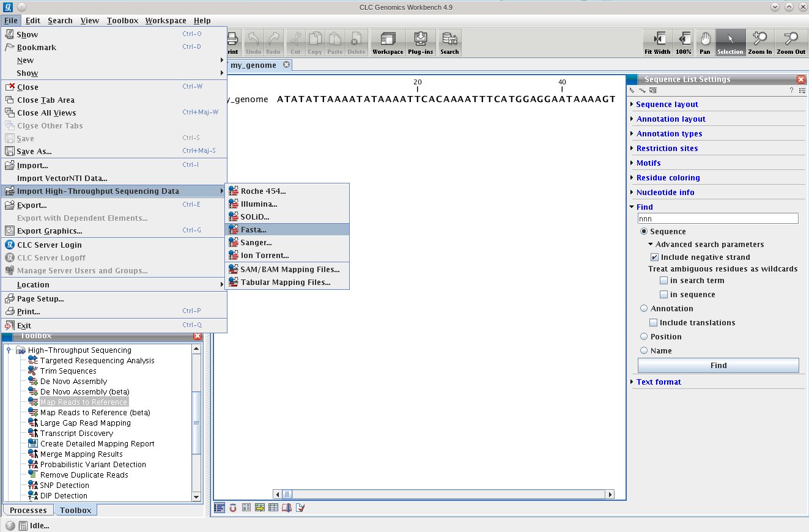Open De Novo Assembly tool
The height and width of the screenshot is (532, 809).
[73, 382]
